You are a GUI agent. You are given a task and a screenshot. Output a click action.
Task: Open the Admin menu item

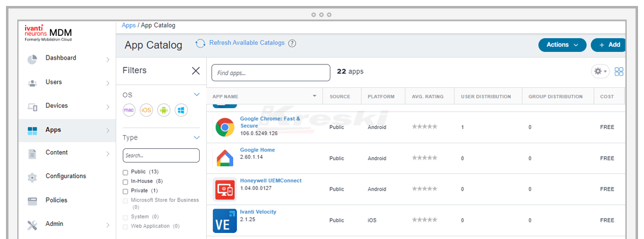pos(54,224)
